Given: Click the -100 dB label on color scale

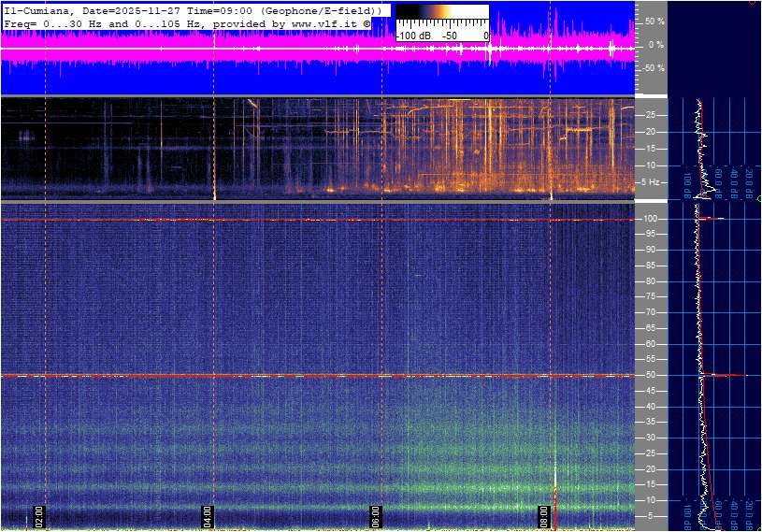Looking at the screenshot, I should 412,36.
